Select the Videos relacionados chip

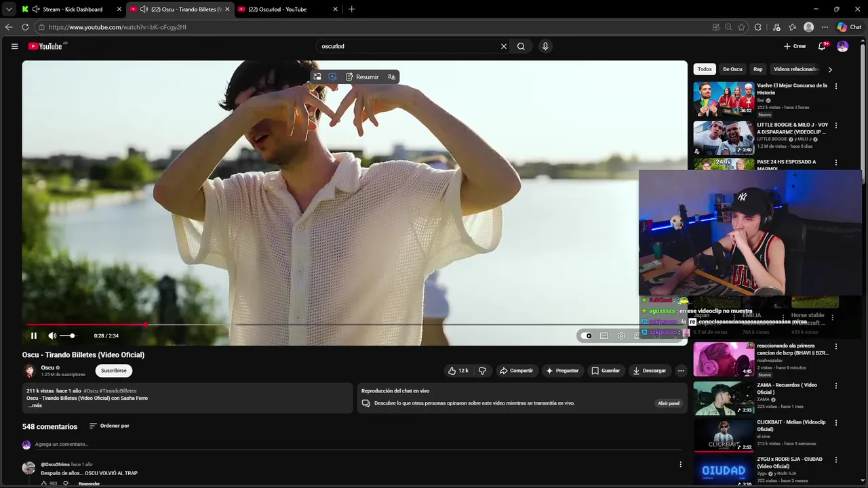point(796,69)
